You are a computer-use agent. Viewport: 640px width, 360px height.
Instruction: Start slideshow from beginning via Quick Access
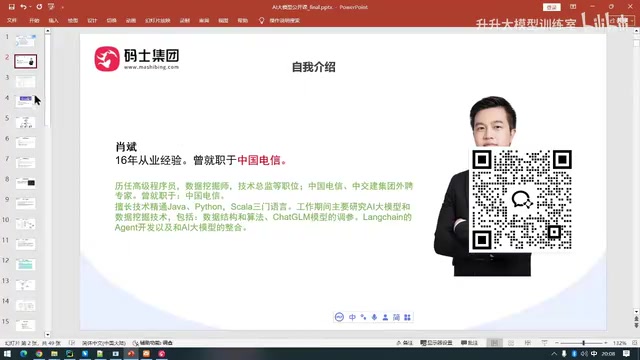[51, 7]
